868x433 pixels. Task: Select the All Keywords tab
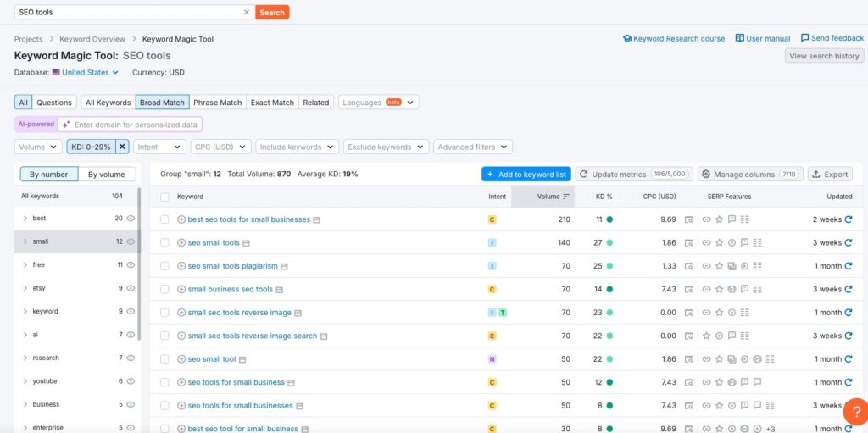pos(108,103)
